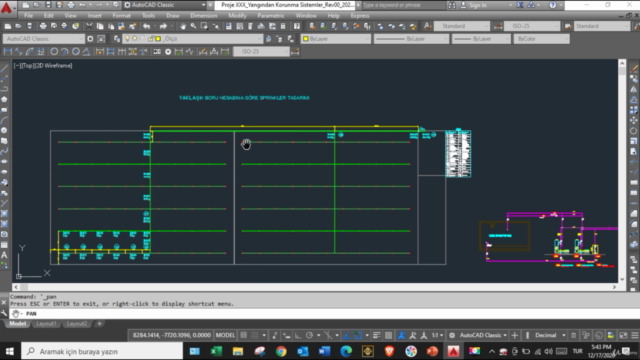Select the Center Mark dimension tool

pyautogui.click(x=168, y=51)
